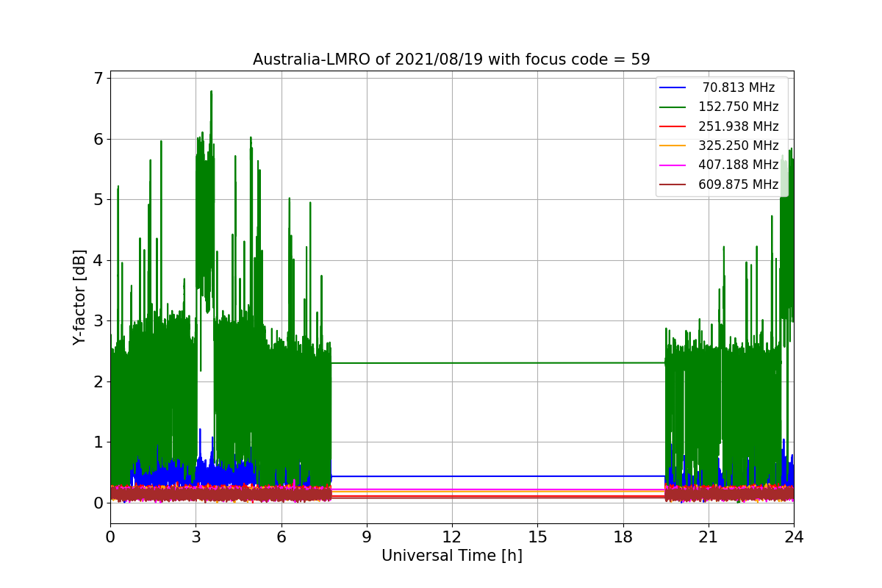The width and height of the screenshot is (882, 588).
Task: Click the red line sample in legend
Action: (673, 126)
